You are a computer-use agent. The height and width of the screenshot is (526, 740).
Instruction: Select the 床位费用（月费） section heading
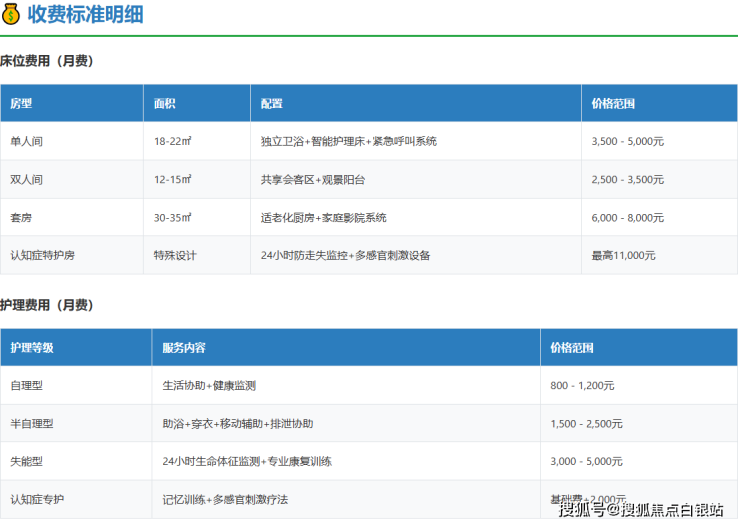tap(47, 61)
